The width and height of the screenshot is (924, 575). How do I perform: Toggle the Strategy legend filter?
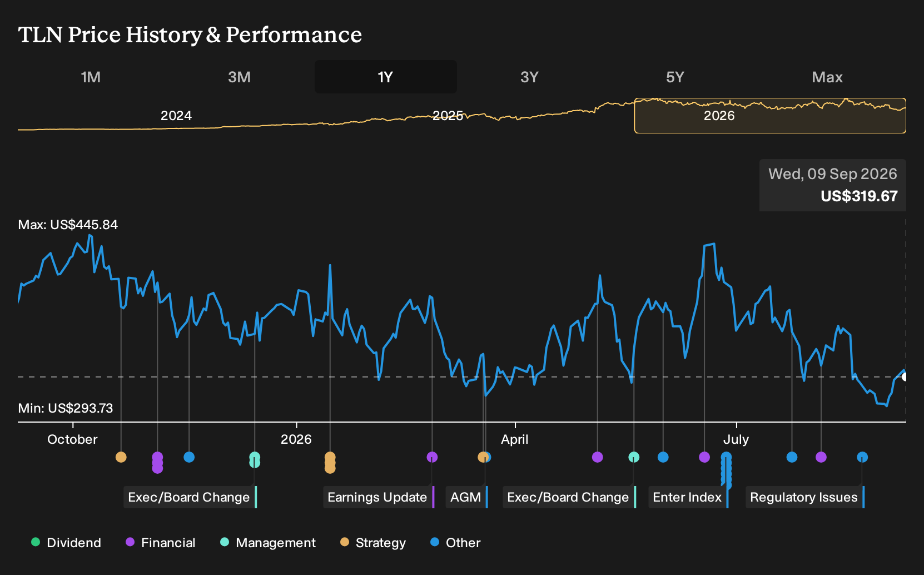pos(373,543)
